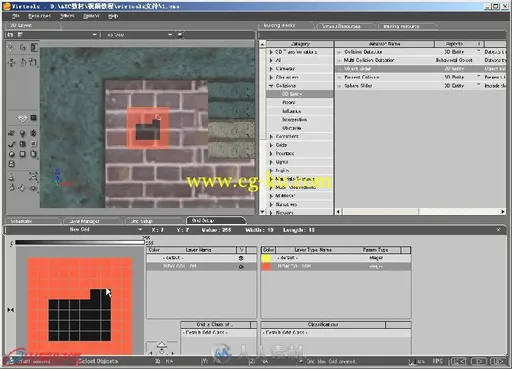Open the Options menu
This screenshot has height=369, width=512.
[91, 16]
